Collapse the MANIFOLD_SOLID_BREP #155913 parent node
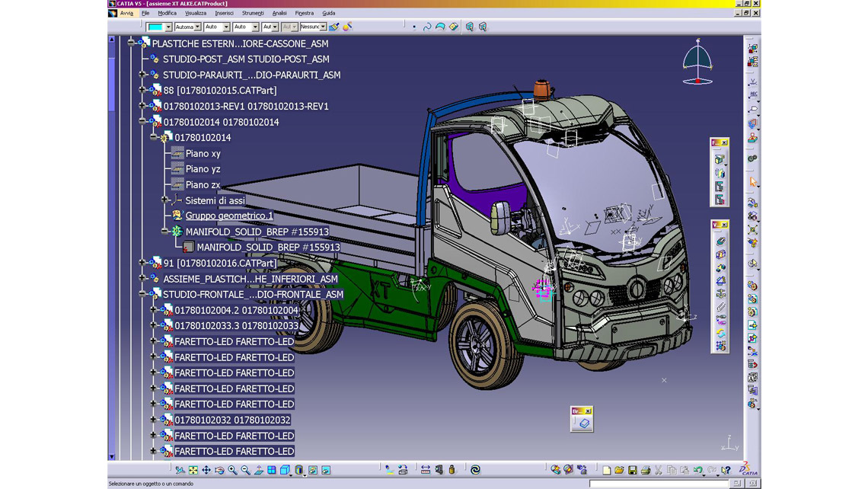 [x=164, y=231]
